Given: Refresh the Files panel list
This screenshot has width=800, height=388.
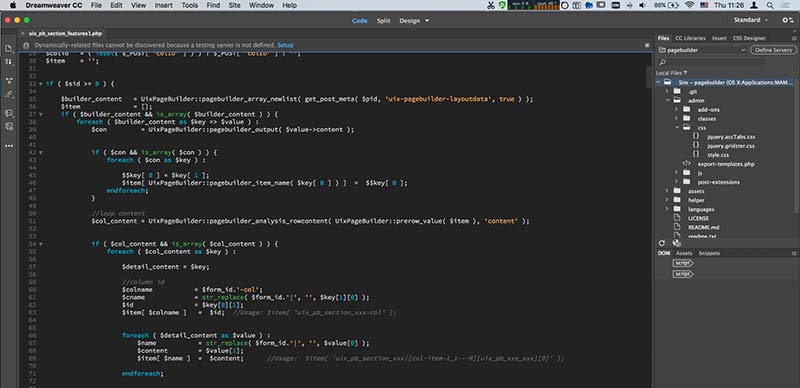Looking at the screenshot, I should pyautogui.click(x=662, y=244).
